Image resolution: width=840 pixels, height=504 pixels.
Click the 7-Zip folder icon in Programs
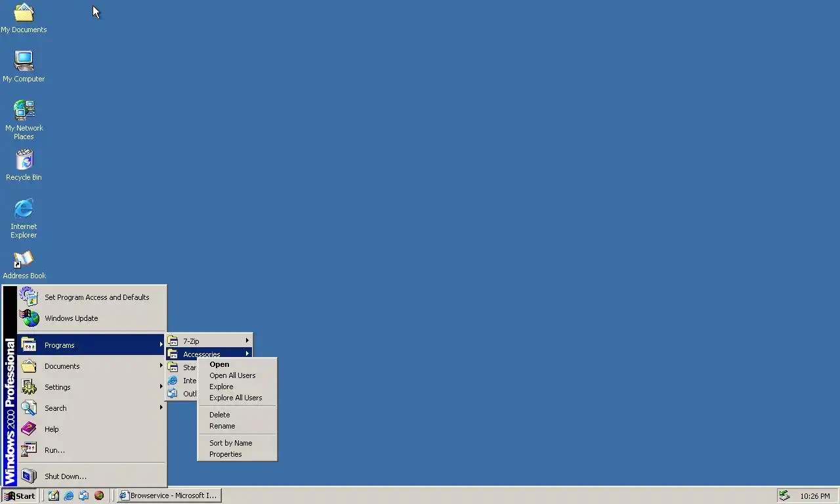[x=173, y=341]
